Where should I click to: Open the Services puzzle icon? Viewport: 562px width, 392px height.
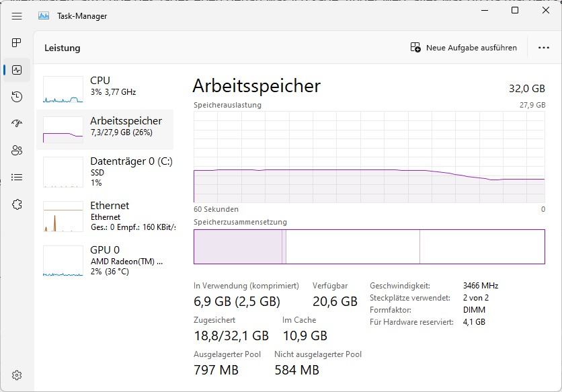(x=17, y=204)
